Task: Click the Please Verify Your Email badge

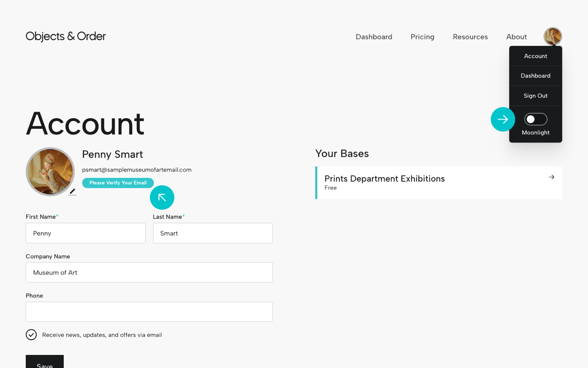Action: 118,183
